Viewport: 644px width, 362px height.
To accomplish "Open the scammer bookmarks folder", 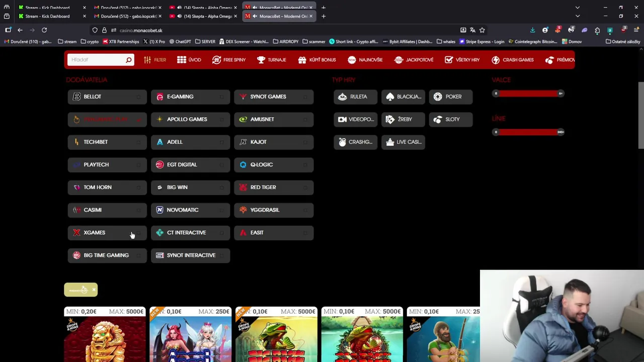I will point(314,42).
